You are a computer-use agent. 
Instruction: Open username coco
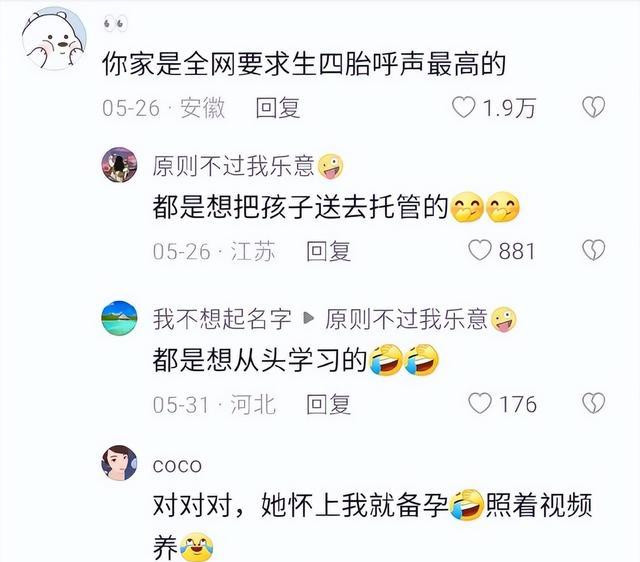click(177, 466)
